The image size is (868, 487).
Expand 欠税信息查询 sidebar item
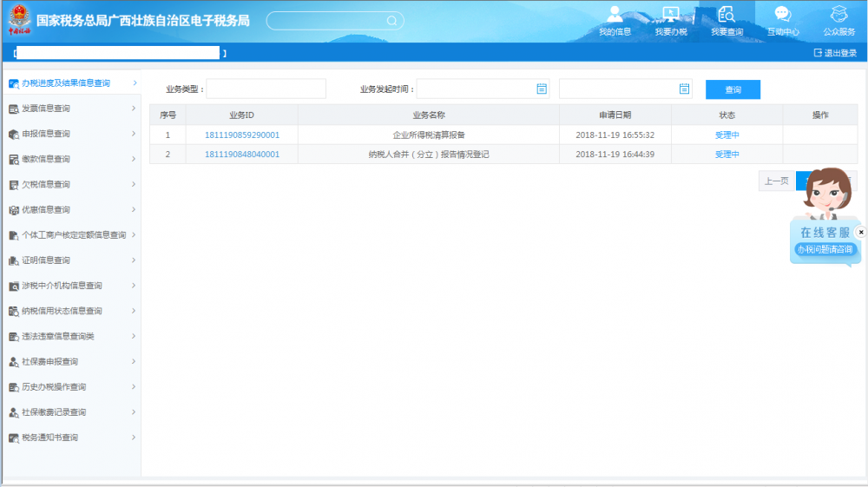[69, 185]
